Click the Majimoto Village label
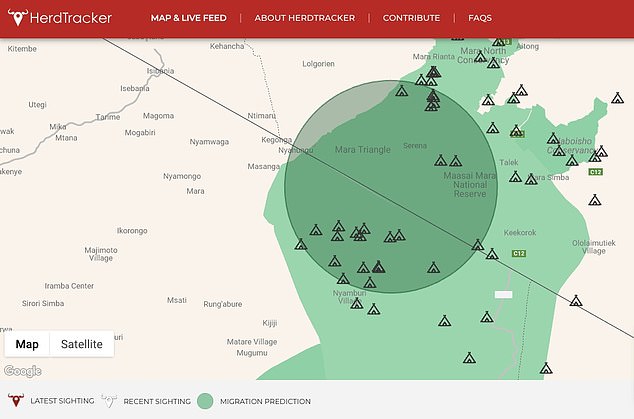The width and height of the screenshot is (634, 419). pos(101,254)
